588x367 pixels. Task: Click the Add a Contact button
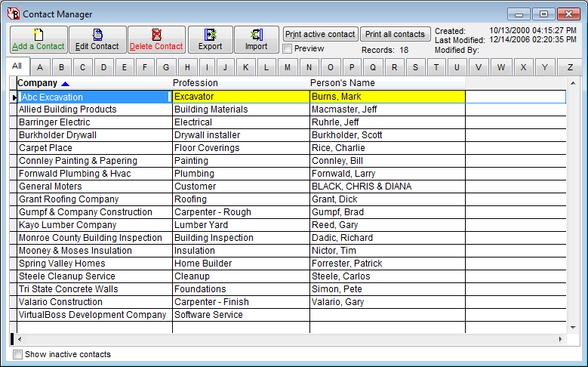tap(38, 39)
